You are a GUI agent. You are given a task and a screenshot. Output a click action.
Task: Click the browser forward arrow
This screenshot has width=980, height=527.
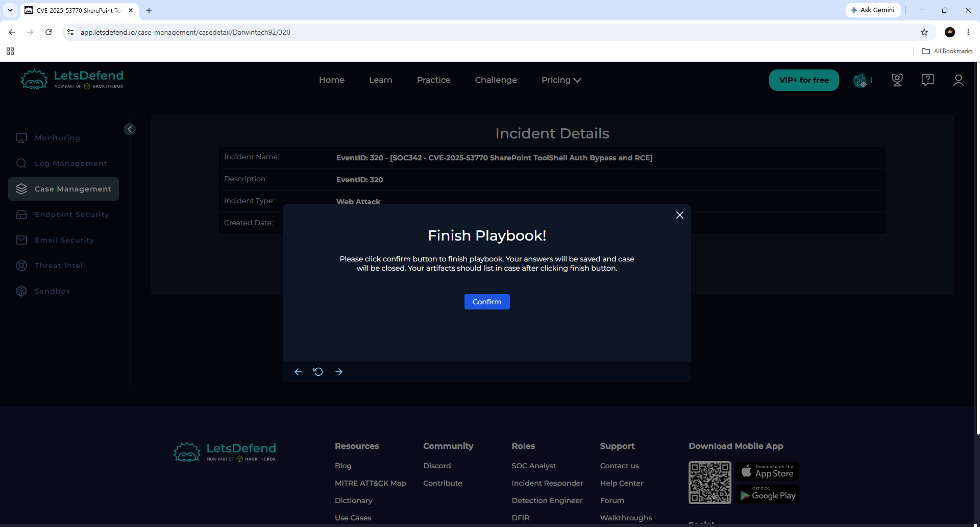[30, 32]
